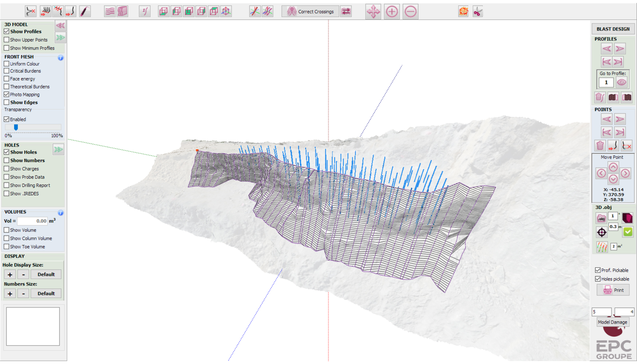Enable Face energy checkbox

pyautogui.click(x=7, y=79)
